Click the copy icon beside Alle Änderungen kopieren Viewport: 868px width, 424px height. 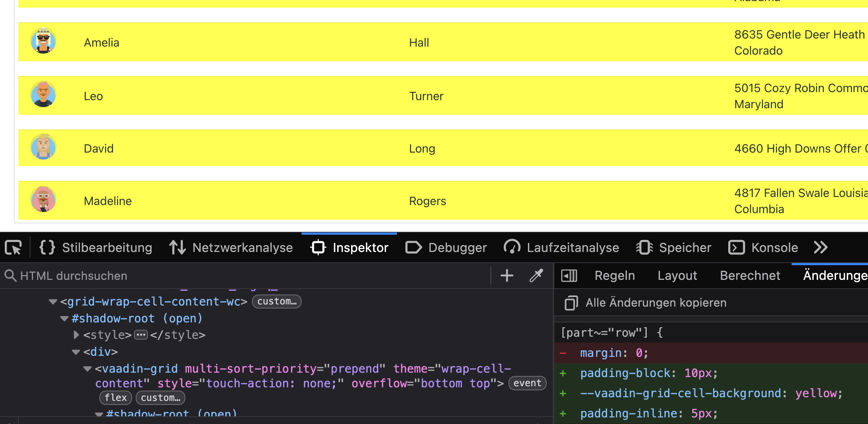click(571, 303)
